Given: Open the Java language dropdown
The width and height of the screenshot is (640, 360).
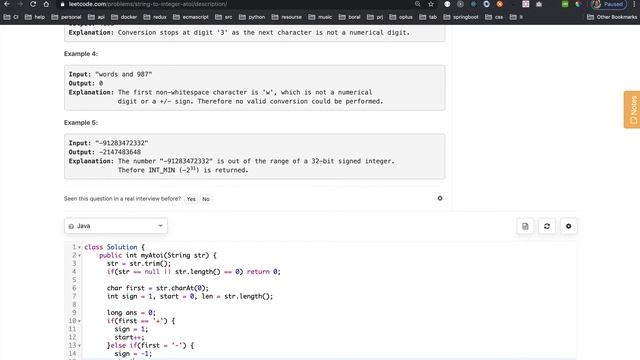Looking at the screenshot, I should 116,226.
